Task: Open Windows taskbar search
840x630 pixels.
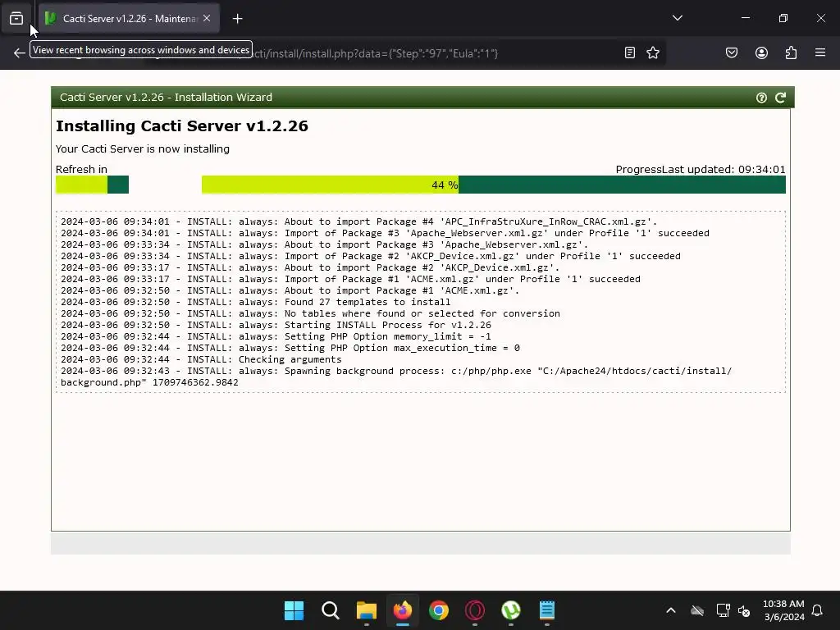Action: [330, 610]
